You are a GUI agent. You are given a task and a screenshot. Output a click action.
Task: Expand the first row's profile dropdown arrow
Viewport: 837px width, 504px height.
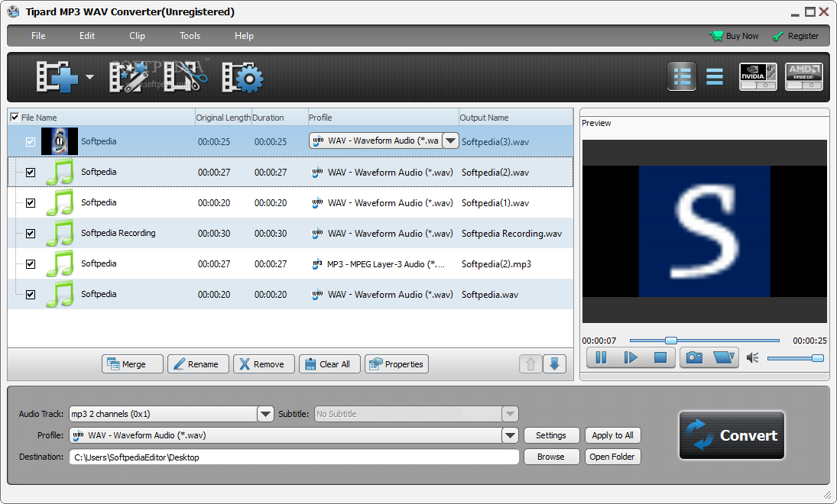click(450, 141)
